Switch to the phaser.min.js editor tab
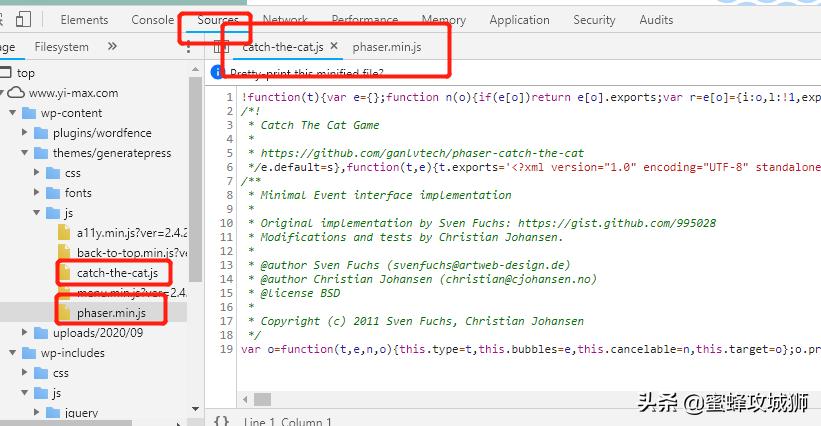 coord(387,47)
